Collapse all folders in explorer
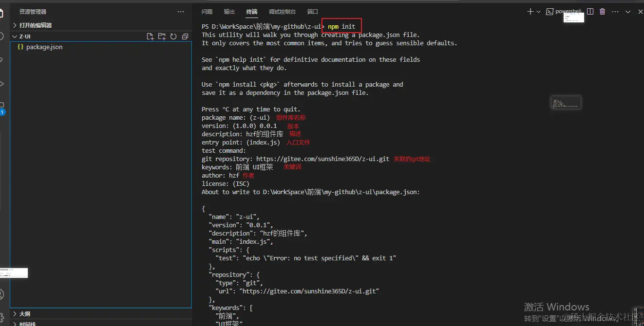The image size is (644, 326). [185, 36]
